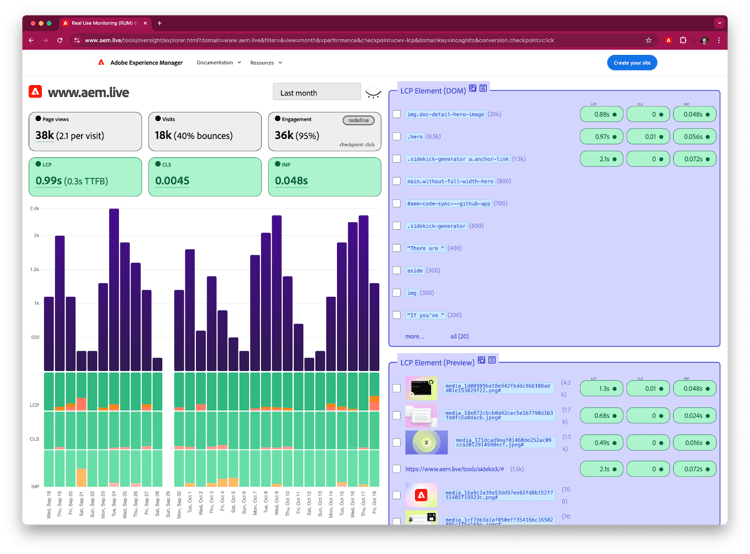Open the Page views metric card
This screenshot has height=554, width=750.
[85, 132]
